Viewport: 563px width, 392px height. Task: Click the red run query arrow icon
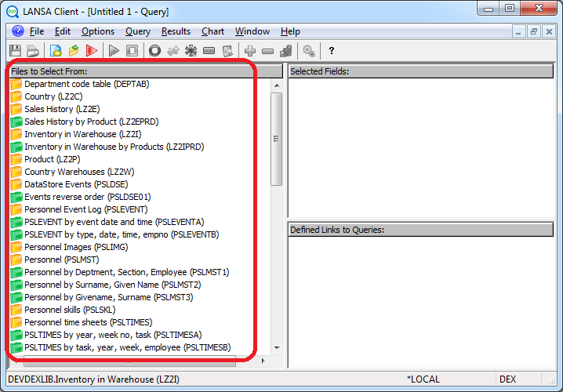click(92, 51)
